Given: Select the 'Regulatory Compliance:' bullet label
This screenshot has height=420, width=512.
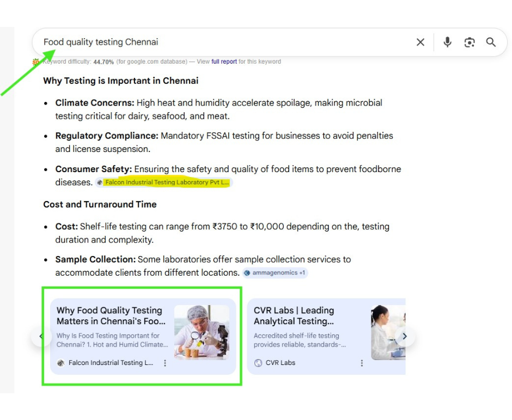Looking at the screenshot, I should [x=107, y=136].
